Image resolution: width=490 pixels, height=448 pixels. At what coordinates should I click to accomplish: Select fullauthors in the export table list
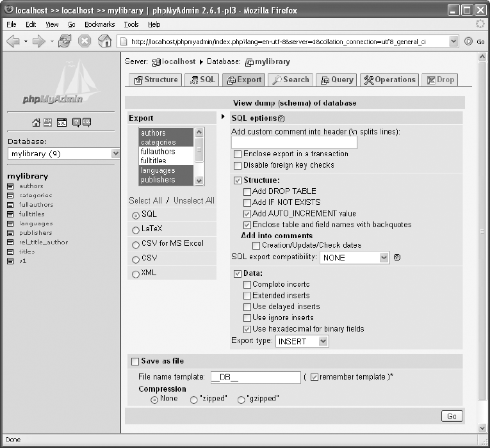[167, 152]
